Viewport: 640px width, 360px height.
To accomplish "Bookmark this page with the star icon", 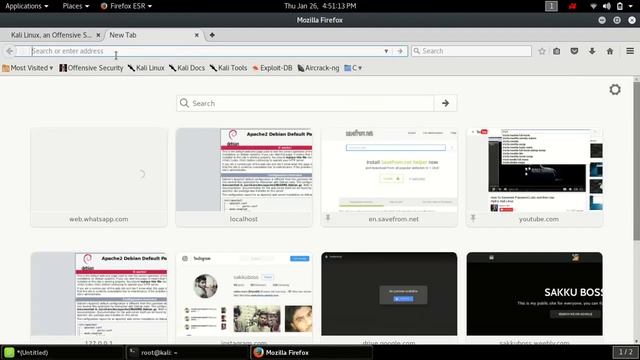I will [x=542, y=51].
